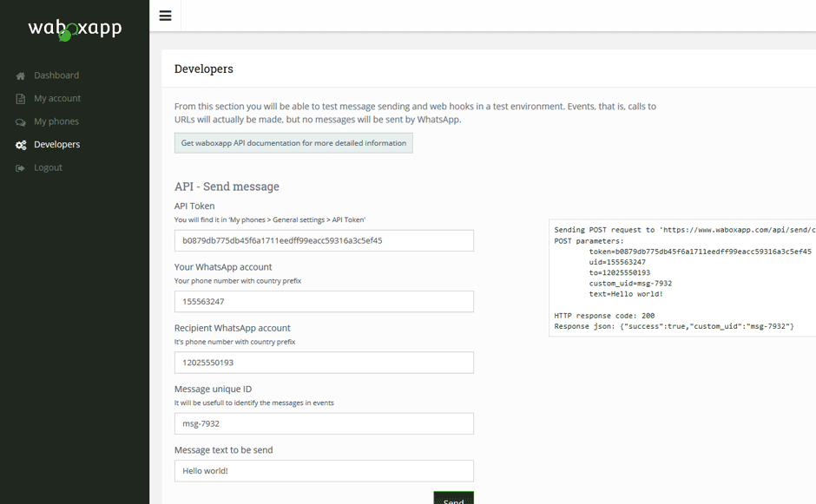This screenshot has height=504, width=816.
Task: Click the 'Message text to be send' label
Action: pos(223,450)
